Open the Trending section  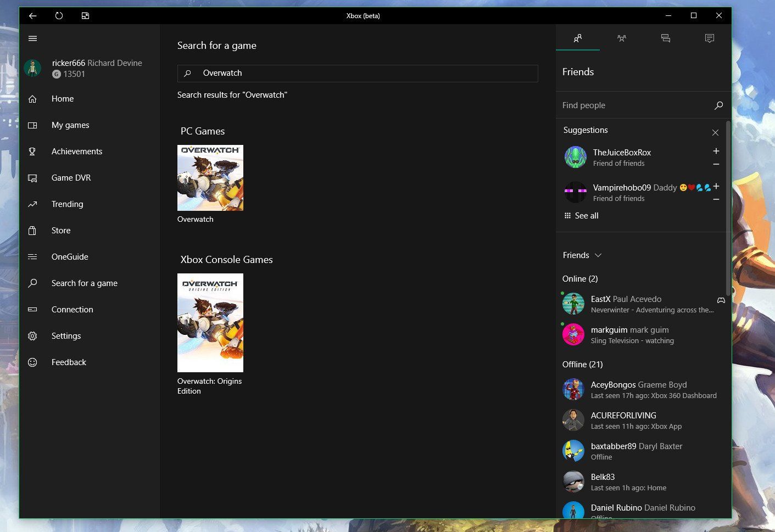[x=67, y=204]
